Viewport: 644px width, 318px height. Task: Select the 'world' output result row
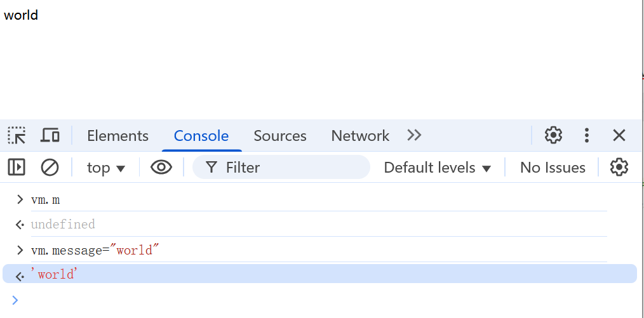[318, 274]
